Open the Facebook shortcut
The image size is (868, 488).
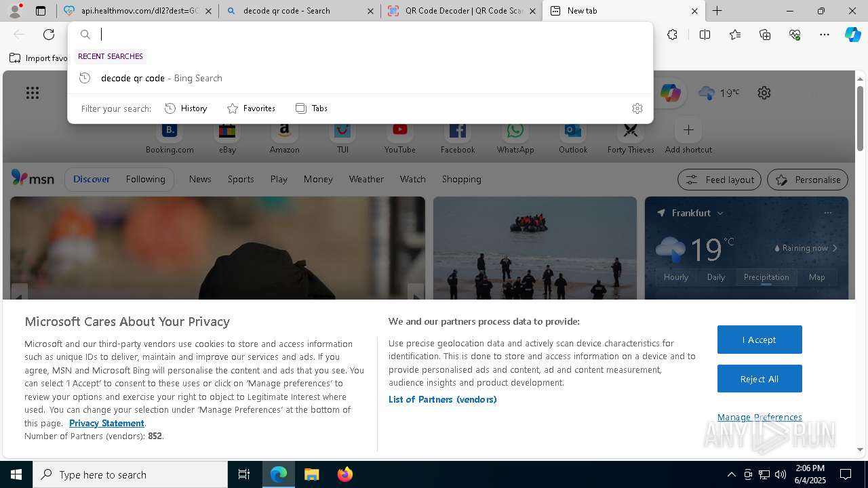pyautogui.click(x=458, y=138)
